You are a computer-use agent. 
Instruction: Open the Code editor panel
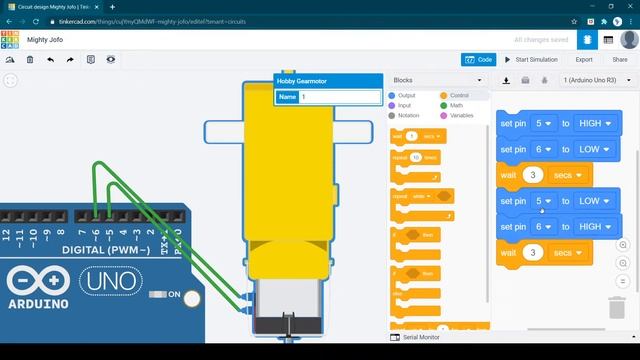coord(478,60)
